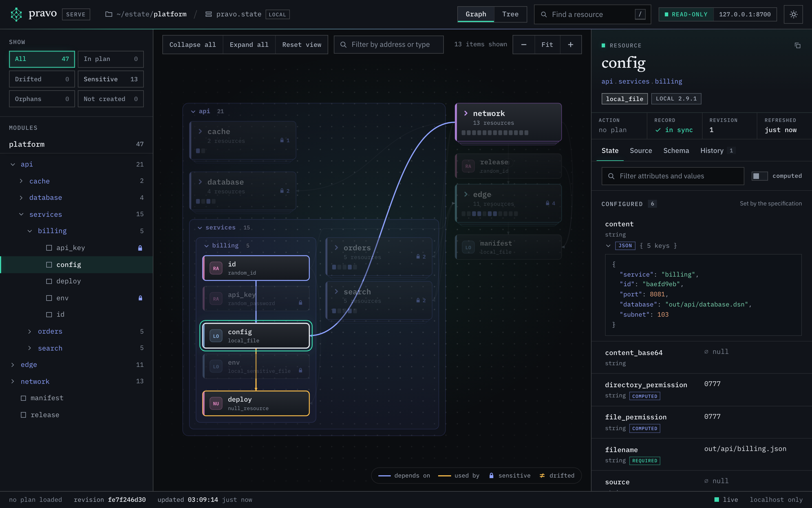Viewport: 812px width, 508px height.
Task: Expand the network group node in graph
Action: [x=466, y=113]
